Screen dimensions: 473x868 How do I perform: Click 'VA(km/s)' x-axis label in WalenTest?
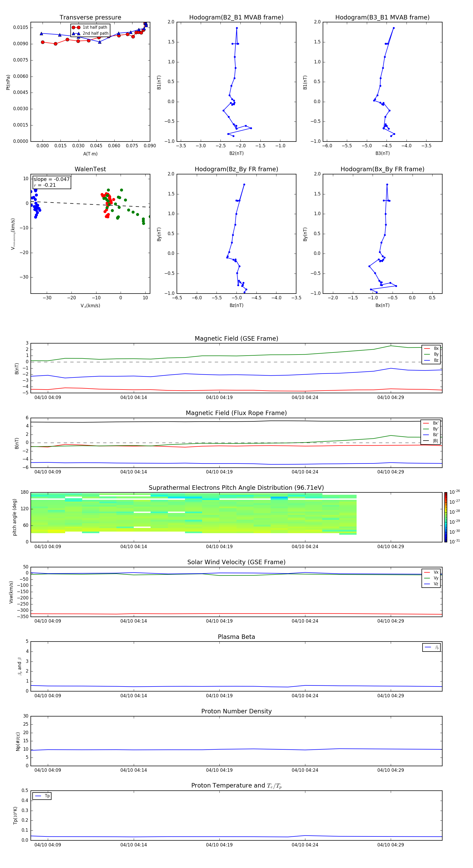pos(90,306)
